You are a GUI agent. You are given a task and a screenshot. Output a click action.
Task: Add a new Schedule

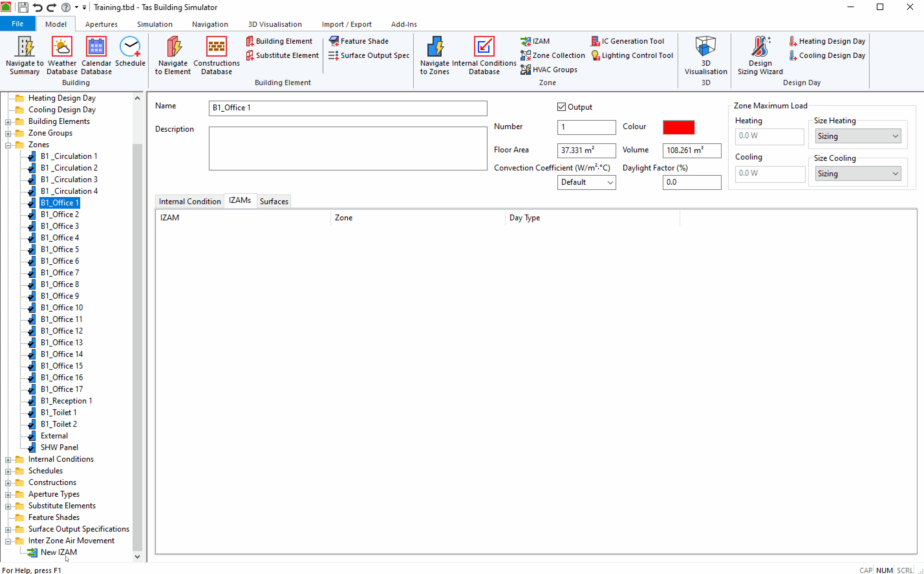tap(130, 52)
